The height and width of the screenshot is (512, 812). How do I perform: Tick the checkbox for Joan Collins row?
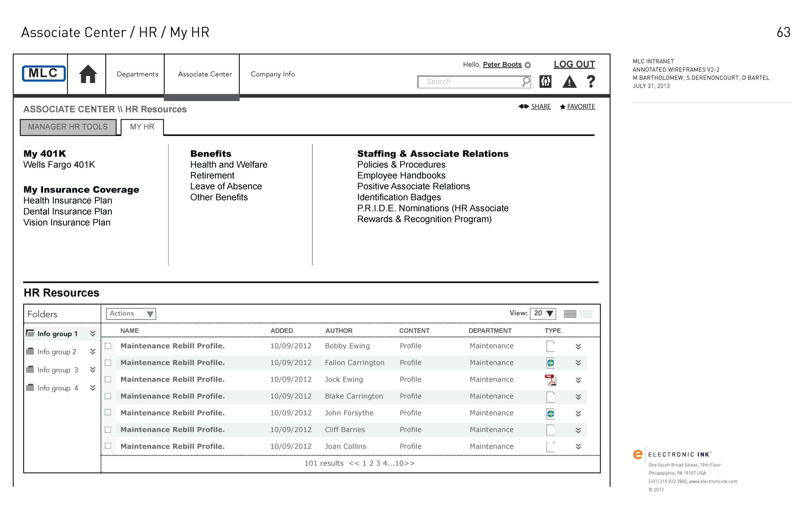(108, 446)
